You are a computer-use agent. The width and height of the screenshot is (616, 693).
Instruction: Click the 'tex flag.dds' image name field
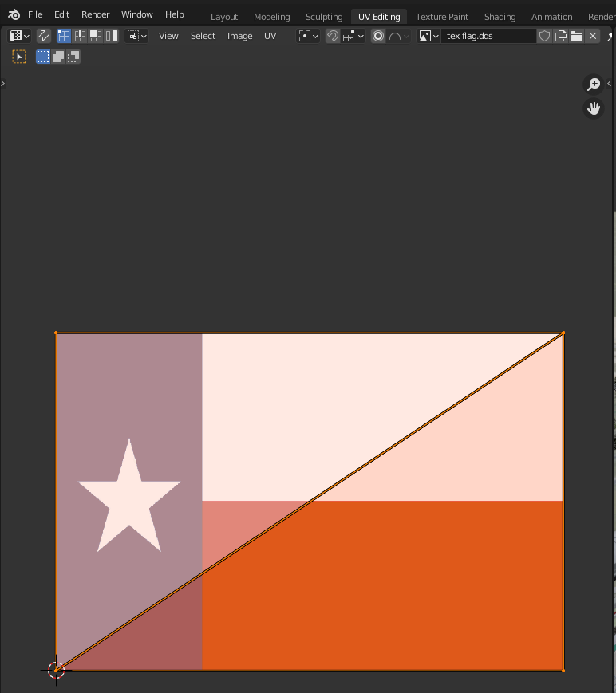[x=488, y=36]
